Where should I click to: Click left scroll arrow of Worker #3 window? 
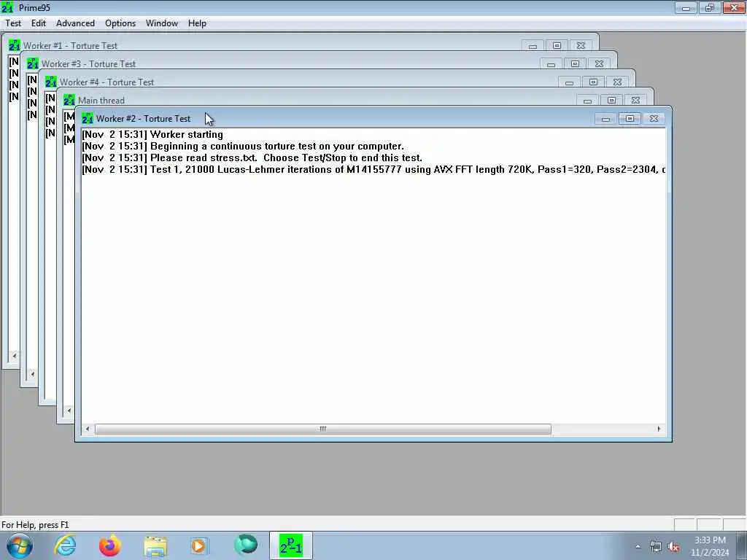[32, 374]
